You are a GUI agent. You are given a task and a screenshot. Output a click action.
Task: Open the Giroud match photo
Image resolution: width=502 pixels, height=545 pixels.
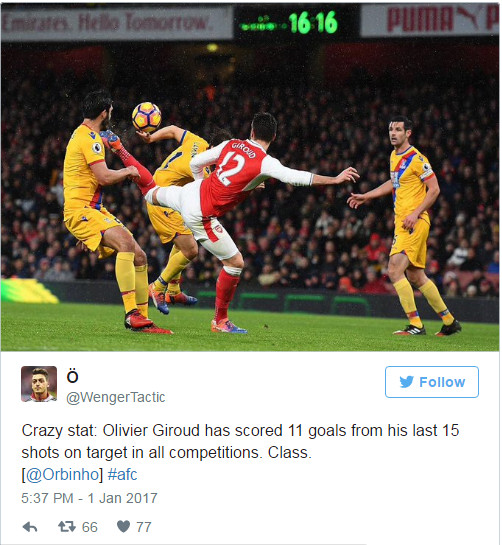(250, 177)
